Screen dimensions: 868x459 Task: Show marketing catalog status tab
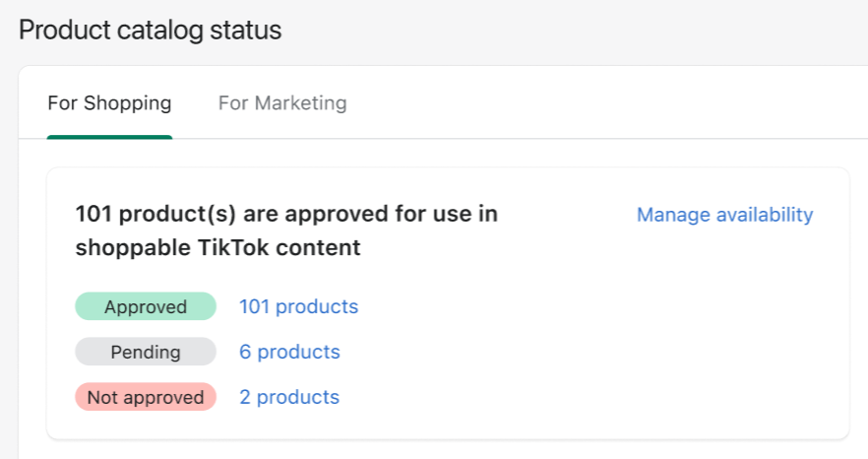pos(282,102)
